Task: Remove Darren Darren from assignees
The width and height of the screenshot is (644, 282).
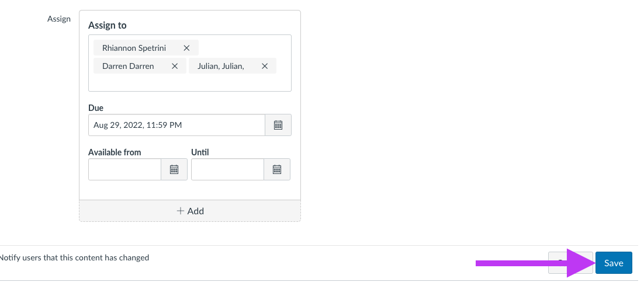Action: 175,66
